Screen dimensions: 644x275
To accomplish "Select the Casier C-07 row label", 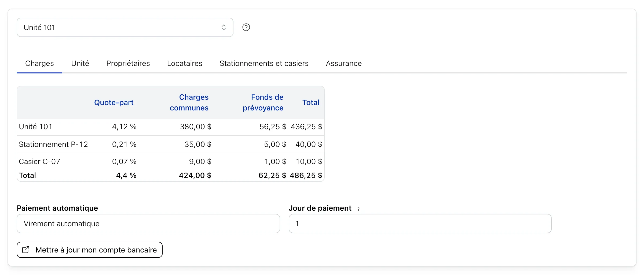I will tap(39, 162).
